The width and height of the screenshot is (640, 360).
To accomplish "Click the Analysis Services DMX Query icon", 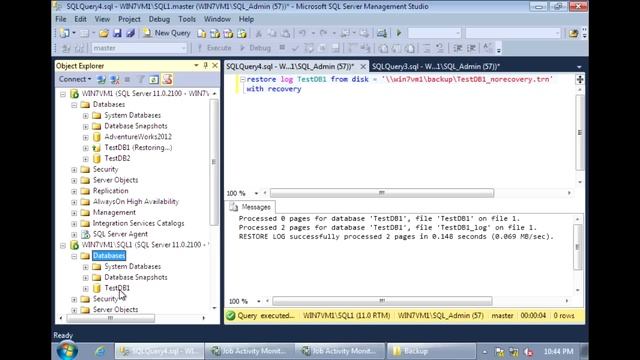I will point(228,33).
